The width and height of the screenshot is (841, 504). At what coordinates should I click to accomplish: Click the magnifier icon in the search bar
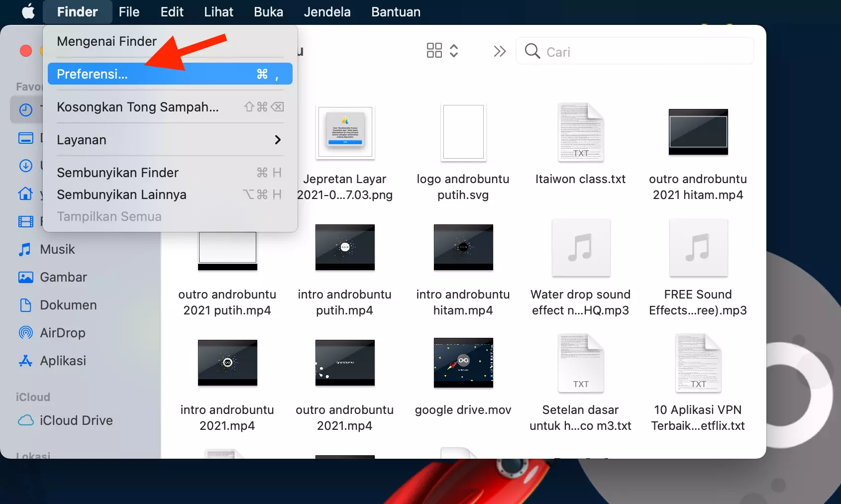[x=532, y=51]
